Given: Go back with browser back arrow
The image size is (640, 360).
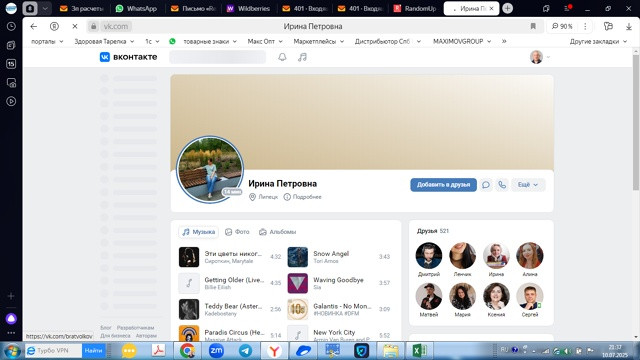Looking at the screenshot, I should click(33, 26).
